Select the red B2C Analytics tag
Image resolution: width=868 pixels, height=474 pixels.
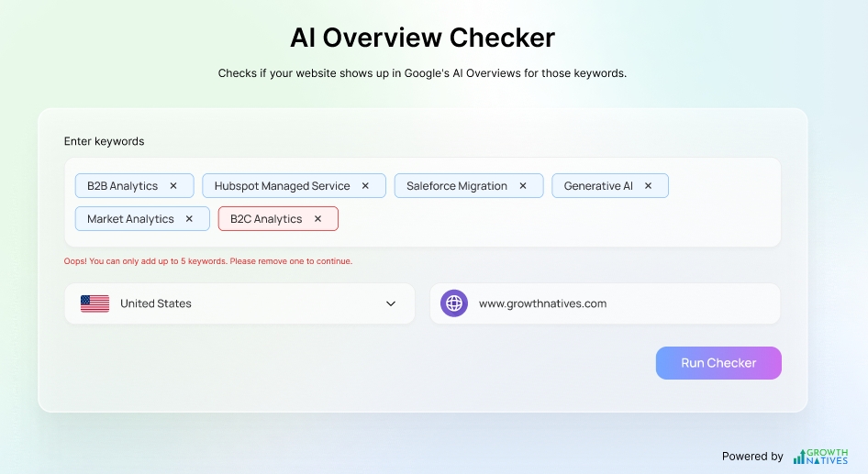point(278,219)
